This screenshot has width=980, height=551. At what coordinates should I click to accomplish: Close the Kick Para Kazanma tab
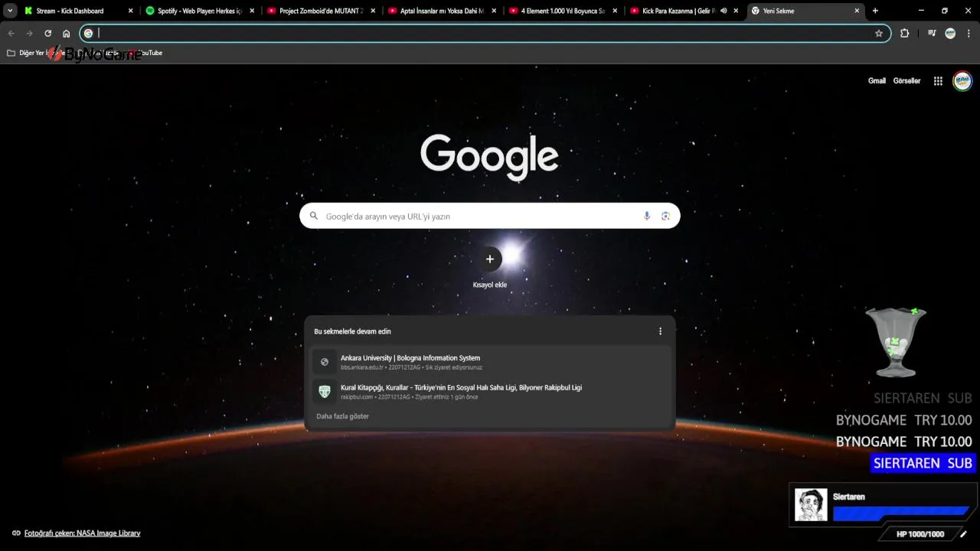pos(736,11)
